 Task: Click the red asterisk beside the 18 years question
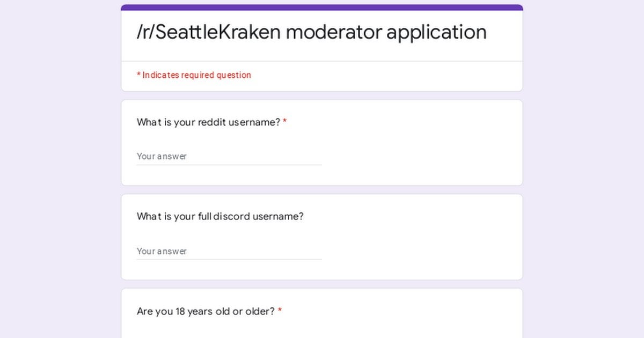[x=280, y=311]
